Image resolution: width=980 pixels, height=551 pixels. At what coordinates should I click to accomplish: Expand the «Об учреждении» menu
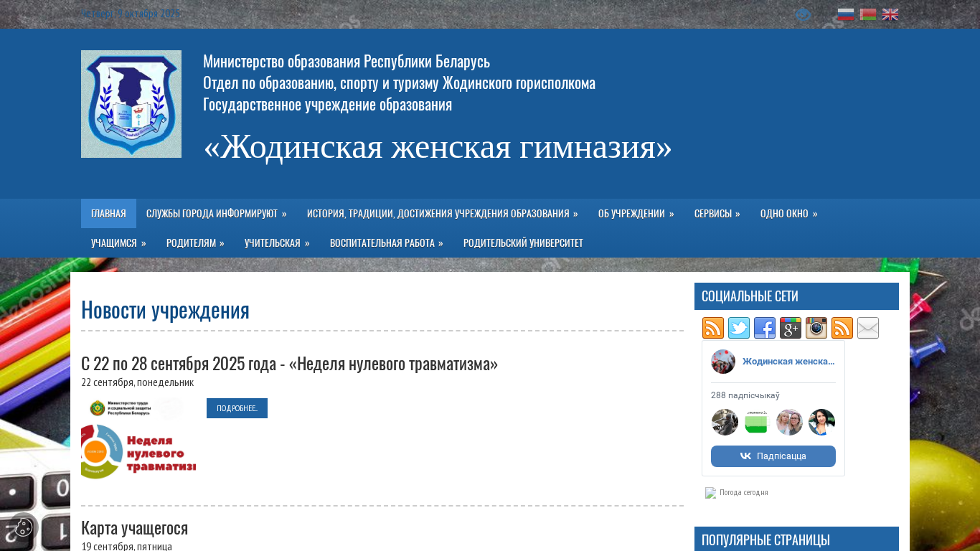[x=636, y=214]
